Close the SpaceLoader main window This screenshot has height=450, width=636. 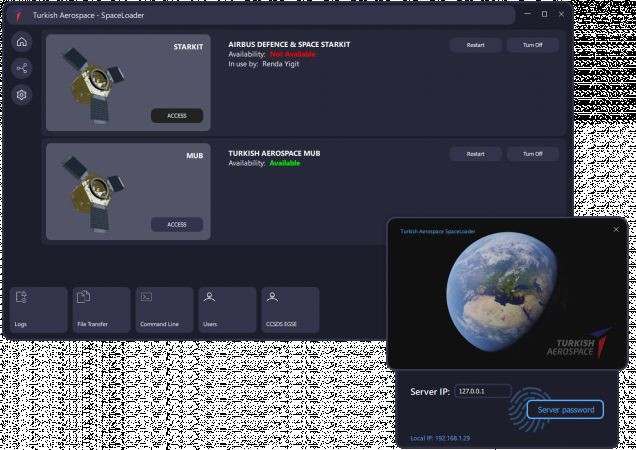pyautogui.click(x=561, y=14)
